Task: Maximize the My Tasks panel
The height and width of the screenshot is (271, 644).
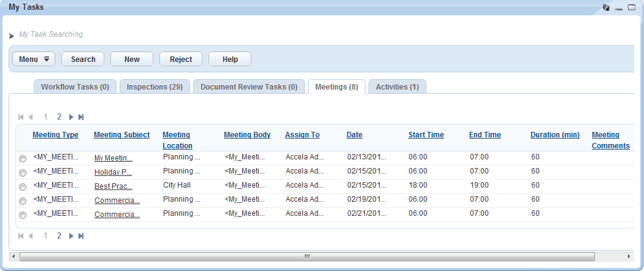Action: click(631, 7)
